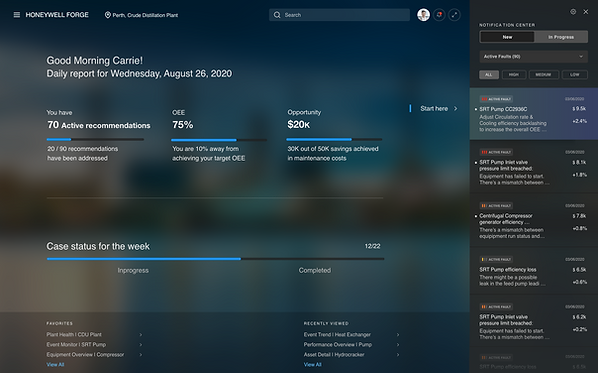Viewport: 598px width, 373px height.
Task: Click the magnifier icon in search bar
Action: pos(277,15)
